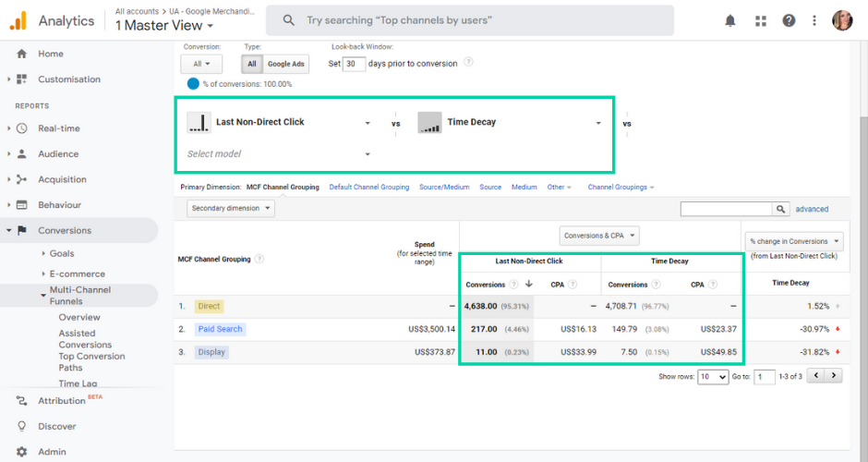Screen dimensions: 868x462
Task: Click the Behaviour window icon
Action: (21, 205)
